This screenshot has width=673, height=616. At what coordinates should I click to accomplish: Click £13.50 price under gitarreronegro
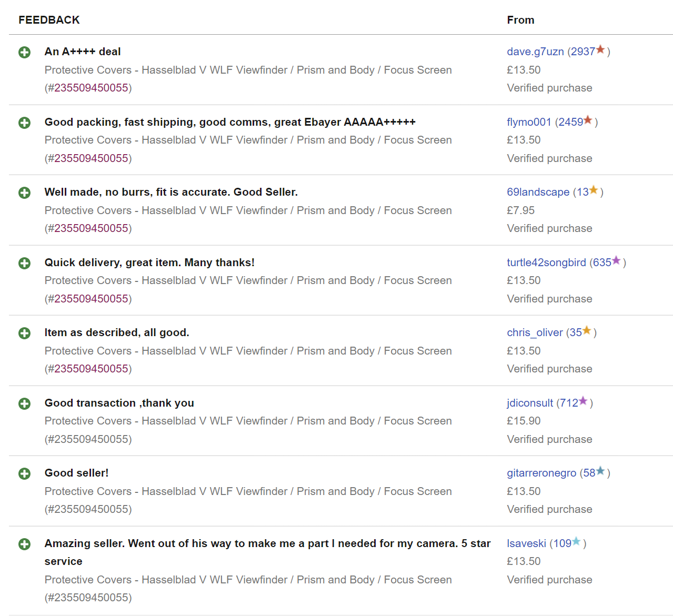(524, 491)
